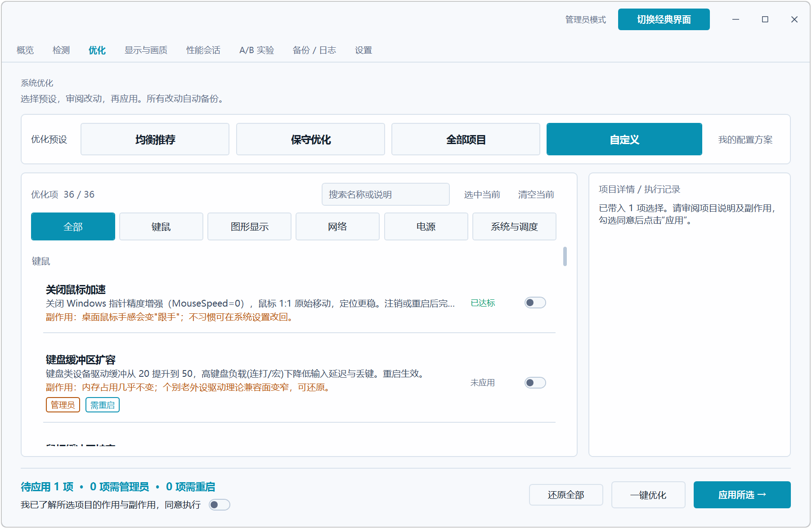This screenshot has height=529, width=812.
Task: Toggle the 键盘缓冲区扩容 switch
Action: [x=535, y=383]
